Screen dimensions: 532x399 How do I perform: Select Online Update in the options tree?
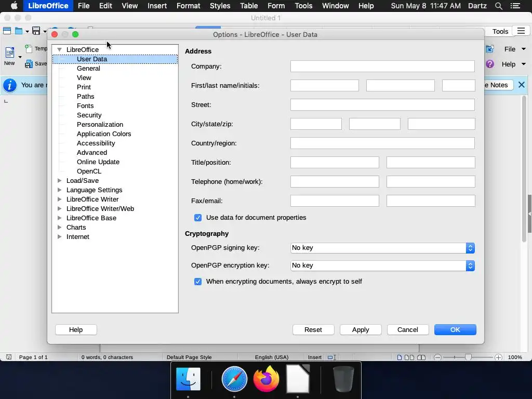[x=98, y=162]
